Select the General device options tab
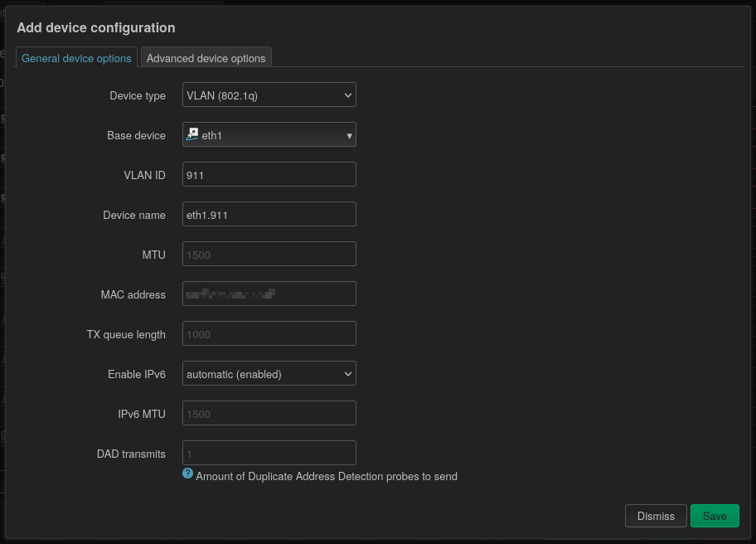Image resolution: width=756 pixels, height=544 pixels. pyautogui.click(x=76, y=58)
